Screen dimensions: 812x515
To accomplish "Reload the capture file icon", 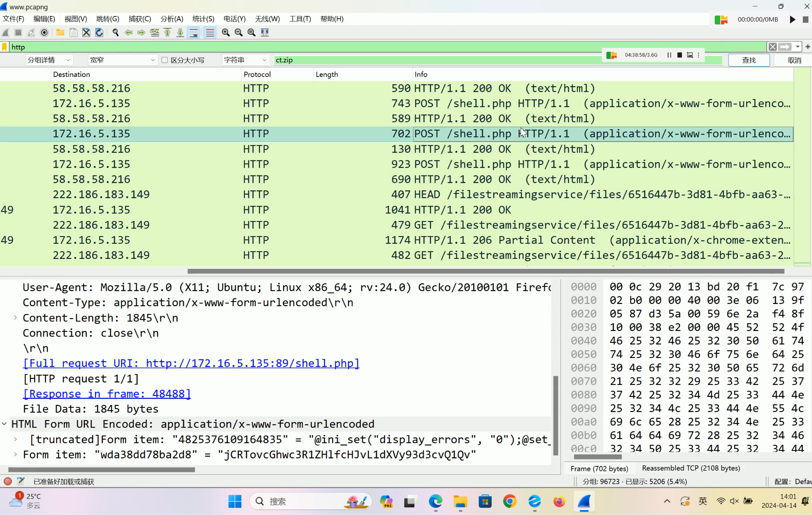I will click(x=99, y=33).
